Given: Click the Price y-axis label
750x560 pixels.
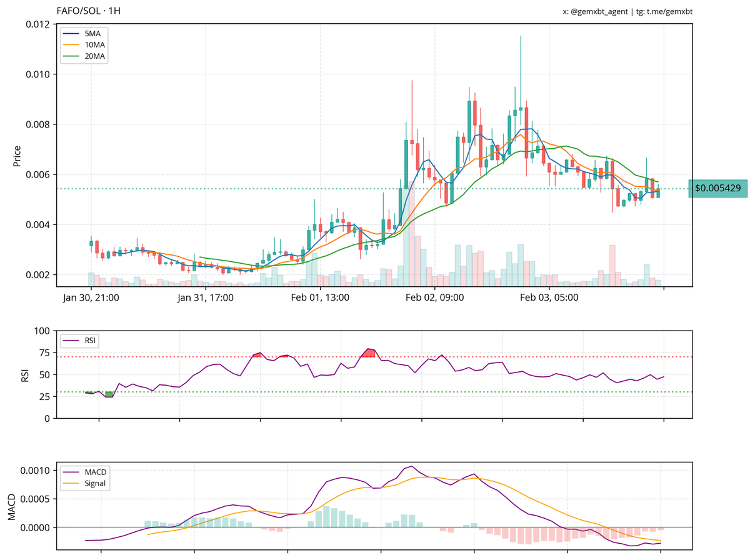Looking at the screenshot, I should [x=17, y=156].
